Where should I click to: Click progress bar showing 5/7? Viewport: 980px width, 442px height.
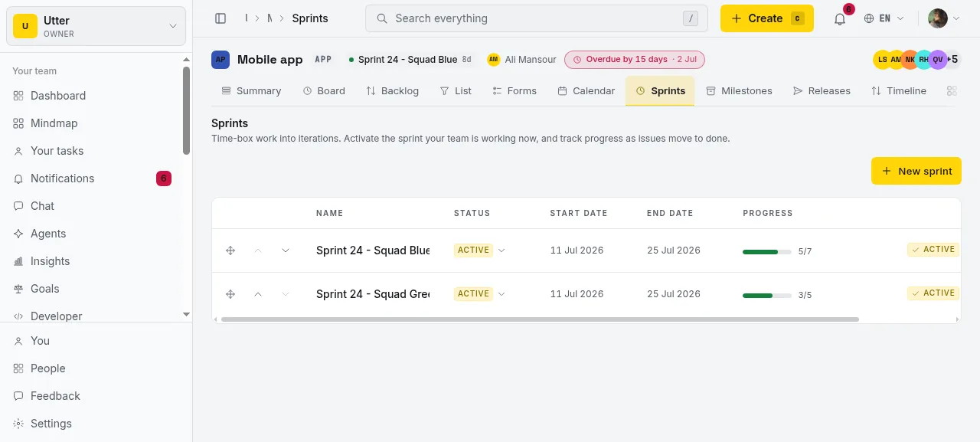click(767, 251)
